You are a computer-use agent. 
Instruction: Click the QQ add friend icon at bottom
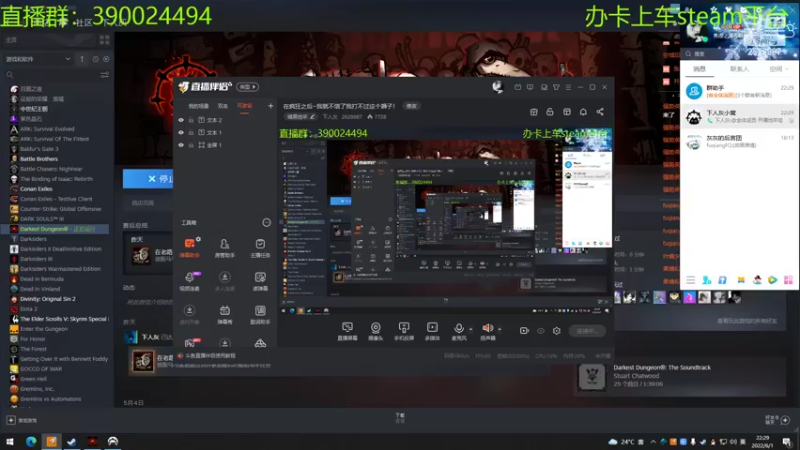coord(707,280)
